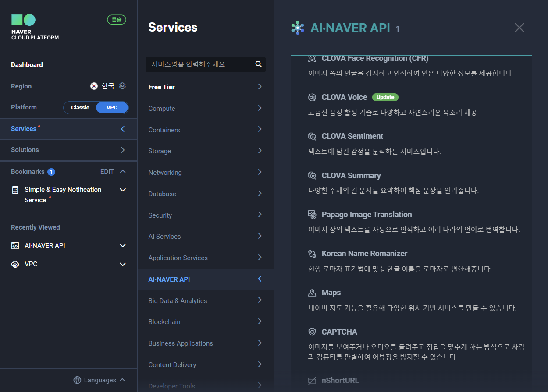Select the AI·NAVER API category
This screenshot has width=548, height=392.
tap(206, 279)
